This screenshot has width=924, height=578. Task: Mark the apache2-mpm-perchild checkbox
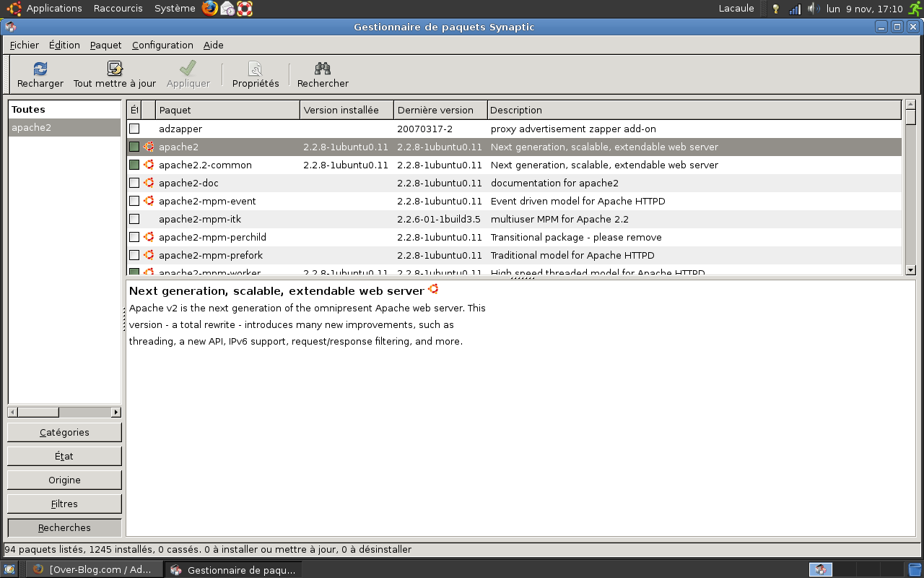(x=134, y=237)
